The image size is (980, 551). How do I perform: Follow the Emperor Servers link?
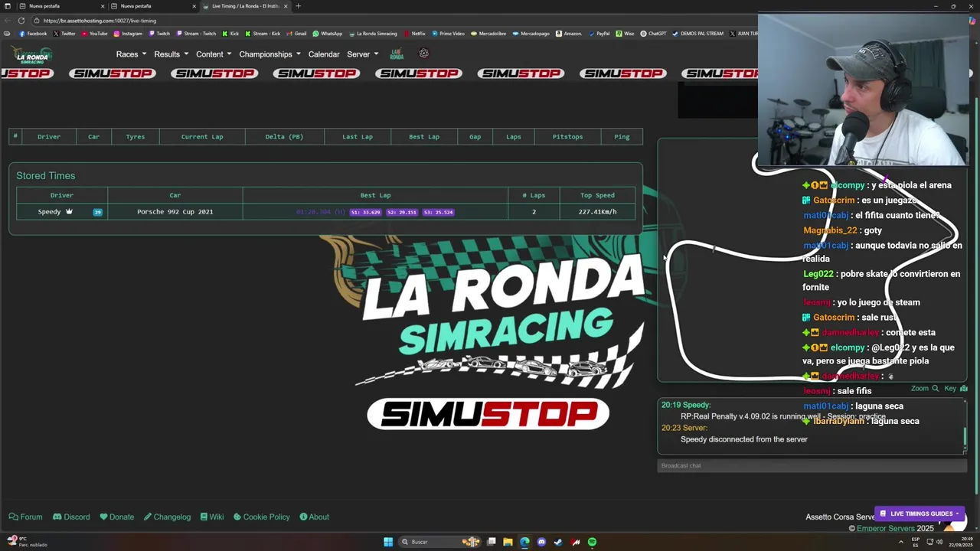tap(886, 529)
